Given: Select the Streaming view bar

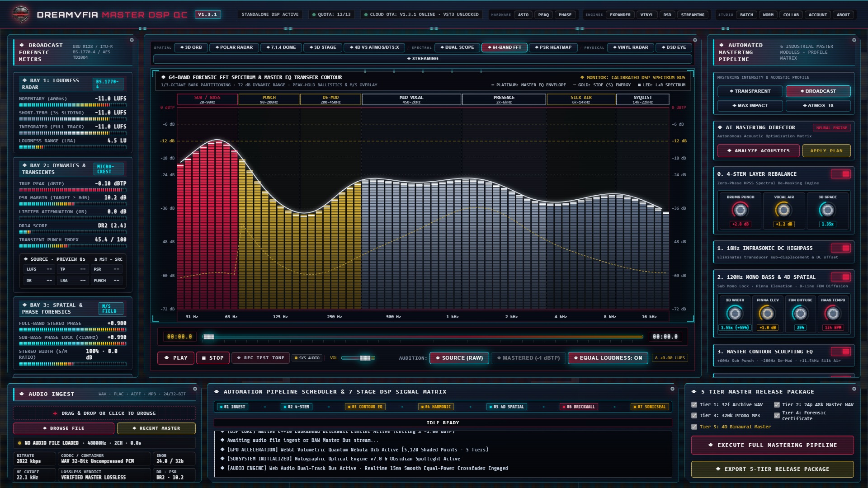Looking at the screenshot, I should pos(422,59).
